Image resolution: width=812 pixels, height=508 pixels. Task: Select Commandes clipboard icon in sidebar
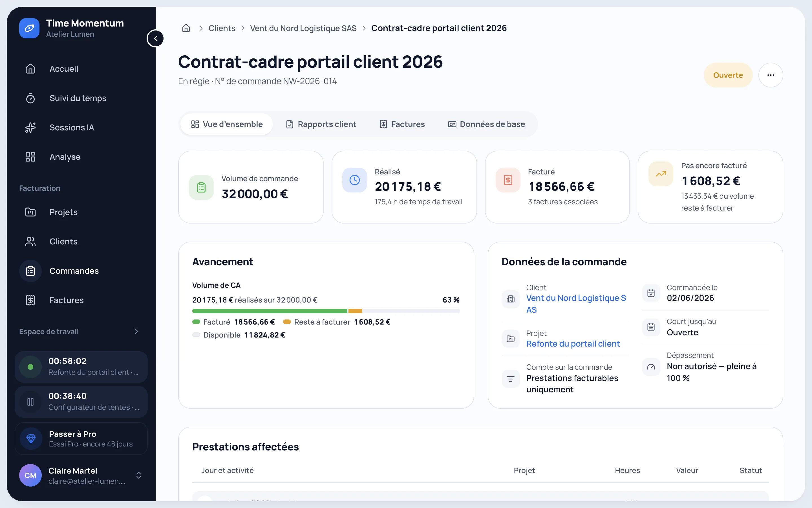coord(30,271)
